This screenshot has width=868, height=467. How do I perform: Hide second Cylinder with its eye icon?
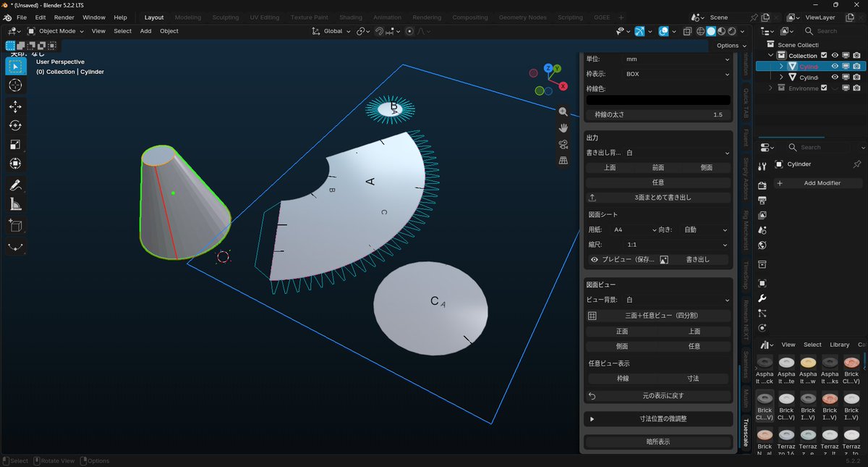(835, 77)
